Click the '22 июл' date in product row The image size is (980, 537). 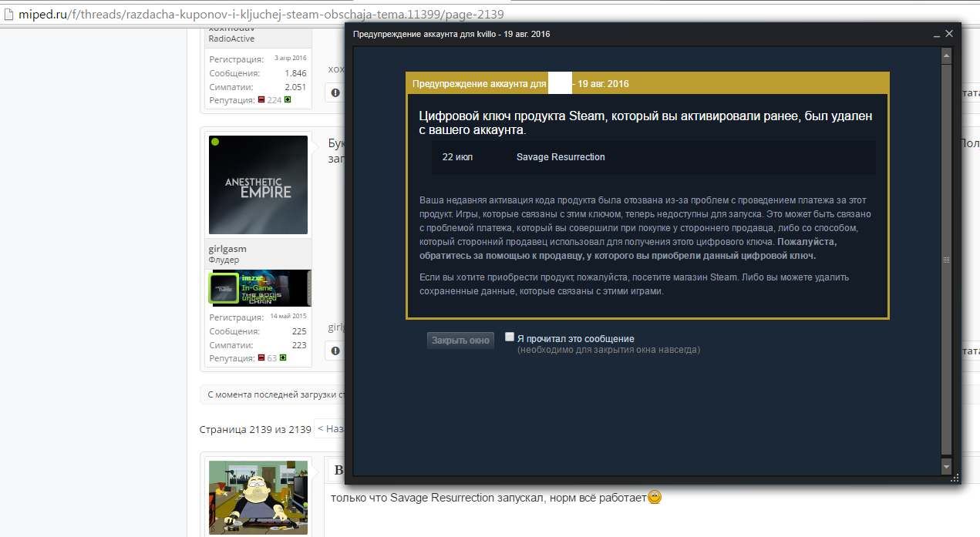pos(458,157)
